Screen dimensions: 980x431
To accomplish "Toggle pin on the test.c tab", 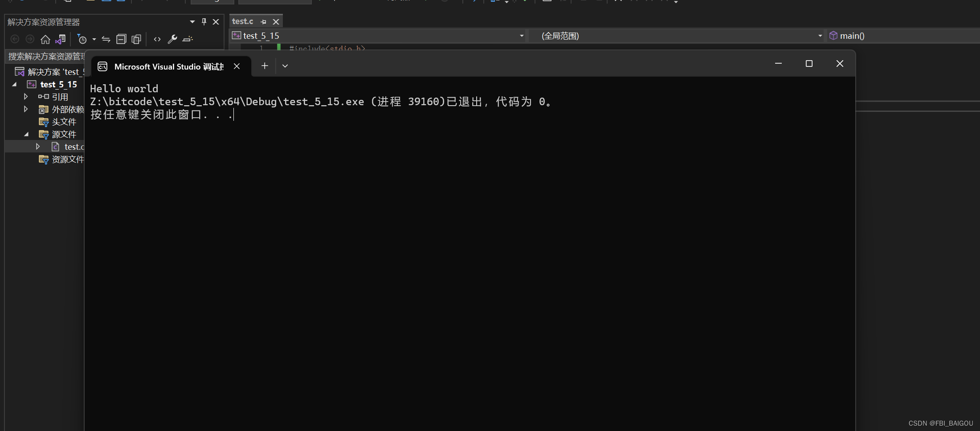I will (x=263, y=21).
